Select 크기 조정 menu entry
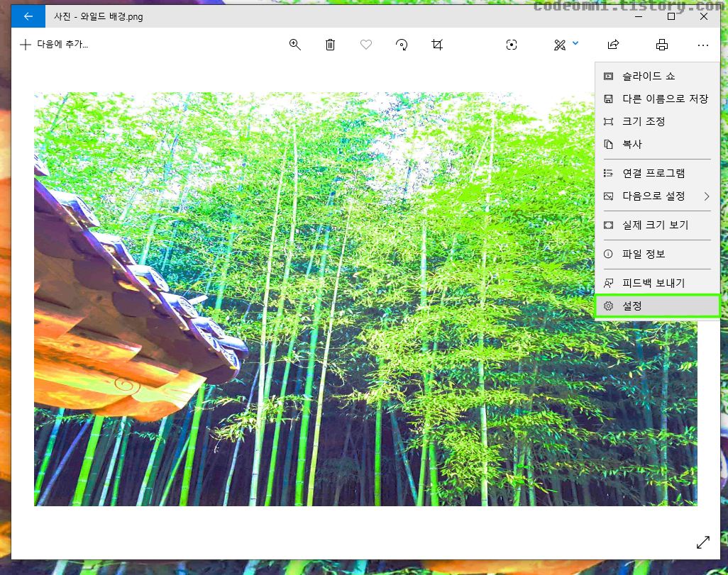728x575 pixels. [x=658, y=121]
